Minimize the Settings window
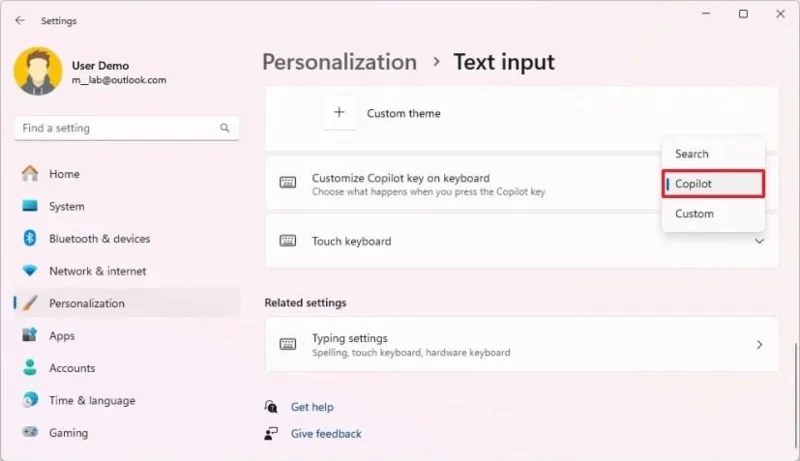Screen dimensions: 800x461 tap(706, 14)
